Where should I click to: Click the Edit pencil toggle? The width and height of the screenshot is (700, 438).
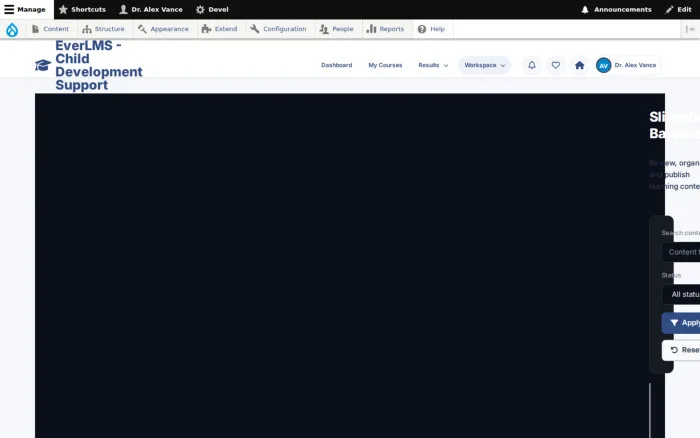[x=678, y=9]
